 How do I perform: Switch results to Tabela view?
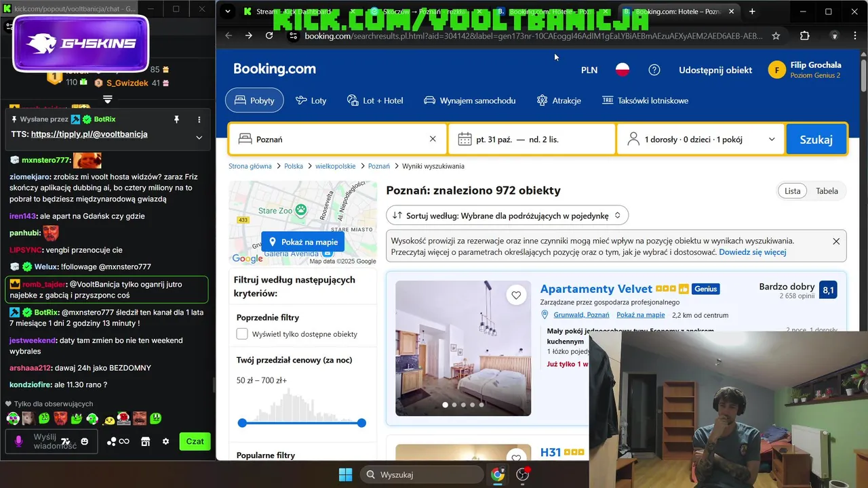tap(827, 191)
